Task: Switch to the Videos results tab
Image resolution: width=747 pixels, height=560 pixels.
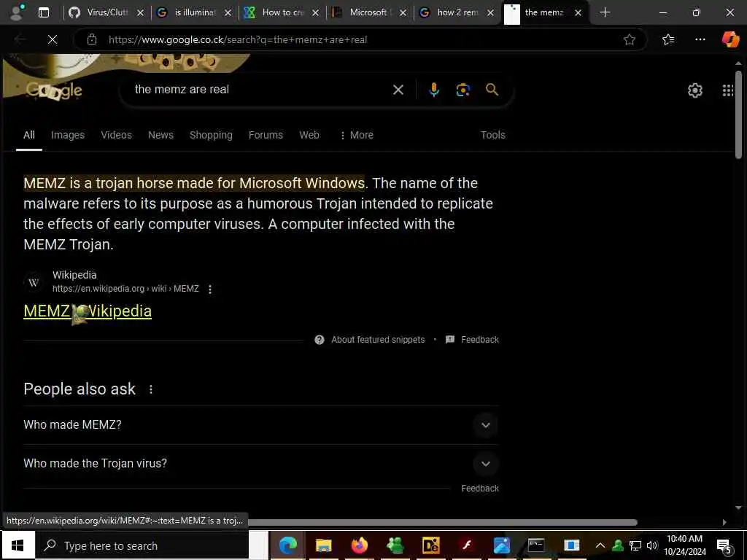Action: pos(116,135)
